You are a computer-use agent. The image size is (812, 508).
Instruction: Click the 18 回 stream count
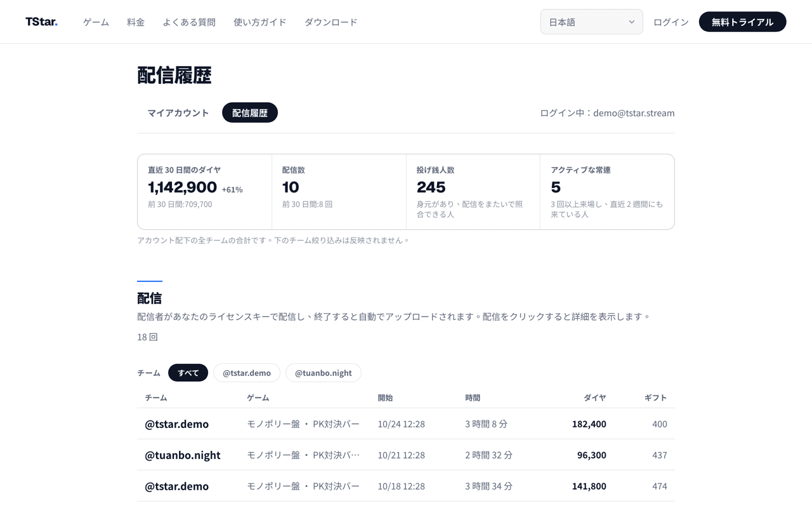[x=147, y=337]
